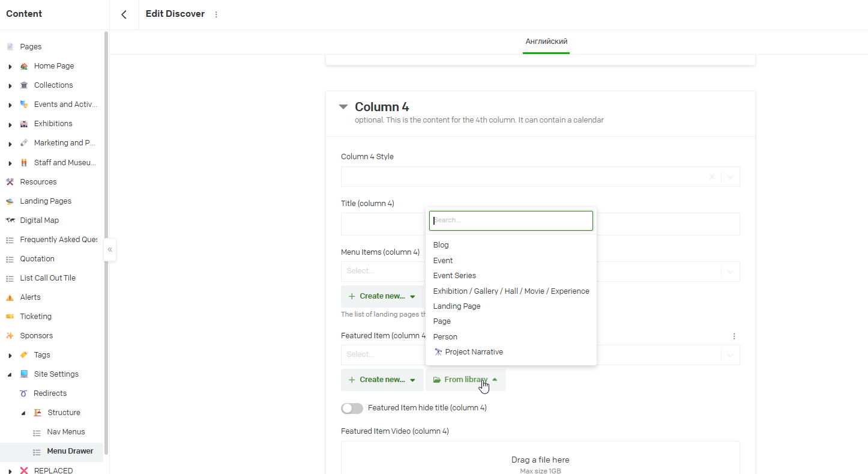The height and width of the screenshot is (474, 868).
Task: Click the Alerts warning icon
Action: (x=10, y=297)
